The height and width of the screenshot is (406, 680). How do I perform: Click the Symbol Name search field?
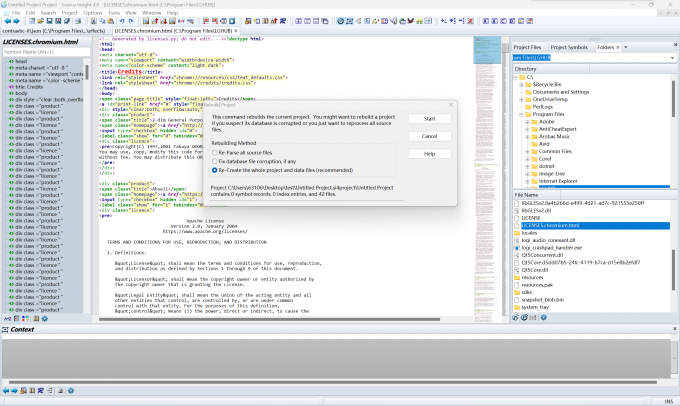[x=45, y=52]
